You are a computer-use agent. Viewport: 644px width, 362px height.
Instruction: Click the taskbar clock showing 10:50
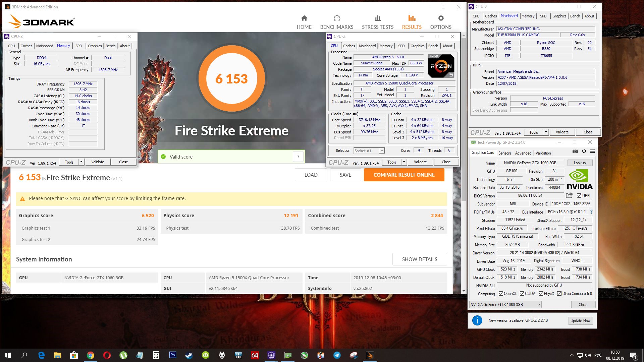click(x=615, y=355)
